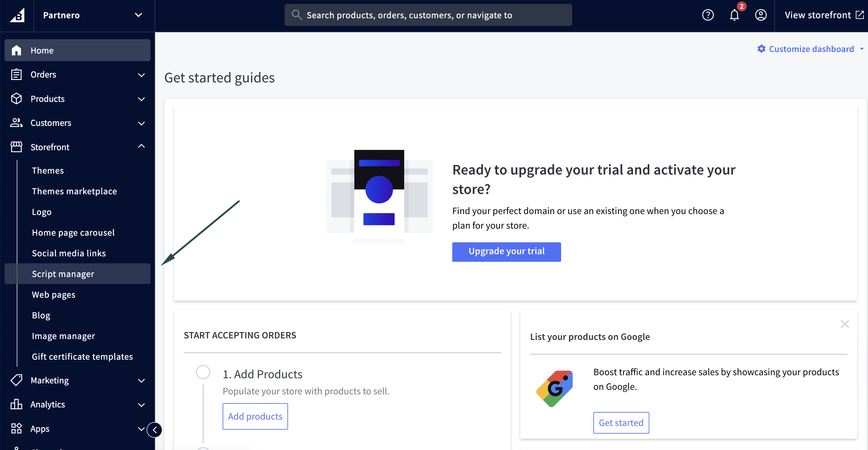Image resolution: width=868 pixels, height=450 pixels.
Task: Click the List your products on Google heading
Action: (x=590, y=337)
